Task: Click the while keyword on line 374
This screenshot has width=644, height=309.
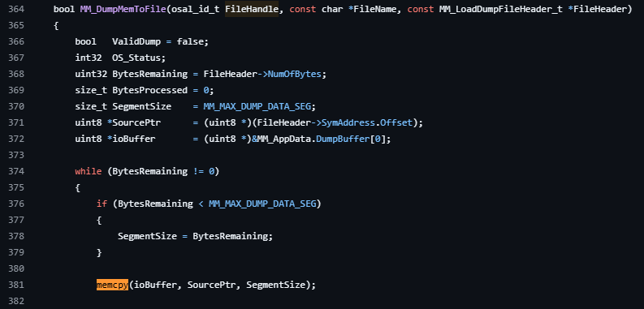Action: click(88, 171)
